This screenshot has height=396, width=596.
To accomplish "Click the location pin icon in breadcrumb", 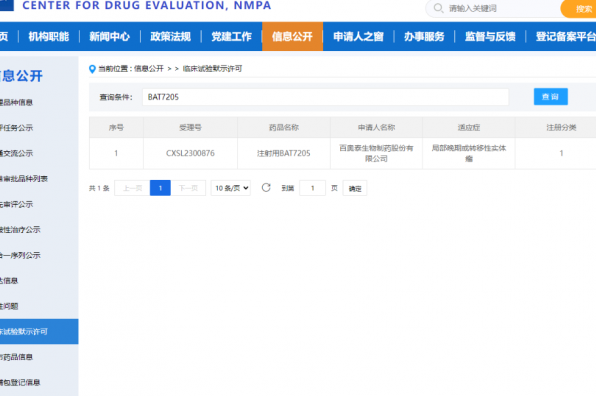I will pos(92,69).
